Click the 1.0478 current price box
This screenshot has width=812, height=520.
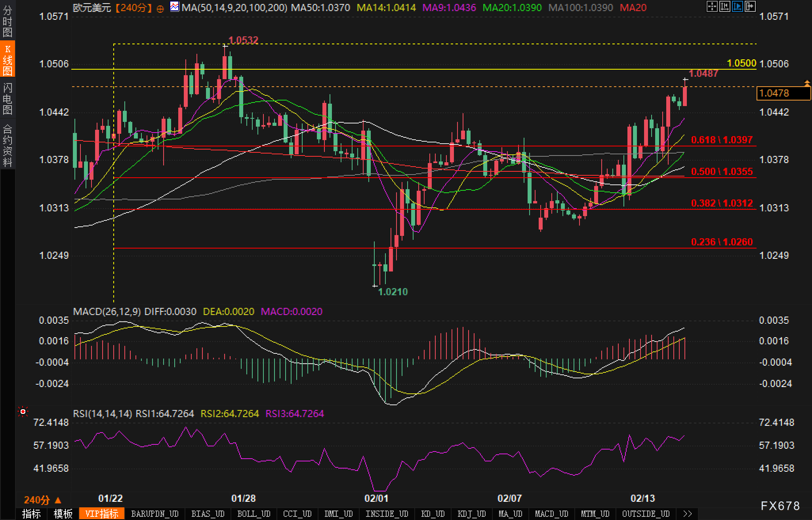[x=783, y=93]
